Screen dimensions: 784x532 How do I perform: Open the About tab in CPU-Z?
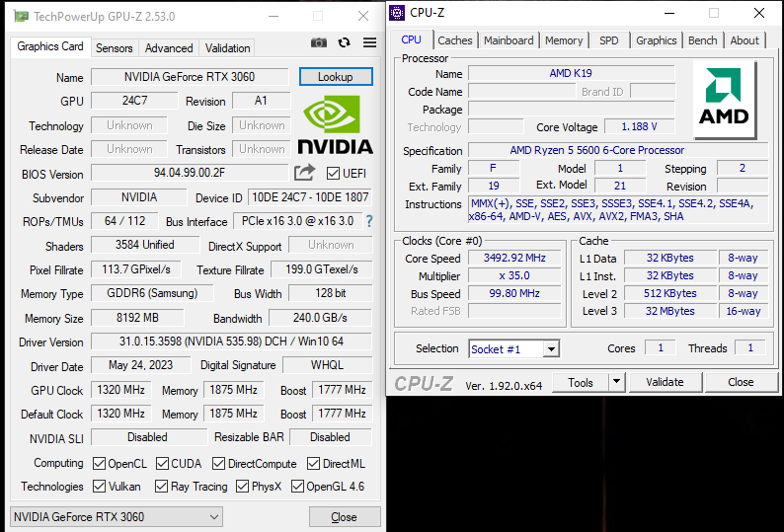[745, 40]
